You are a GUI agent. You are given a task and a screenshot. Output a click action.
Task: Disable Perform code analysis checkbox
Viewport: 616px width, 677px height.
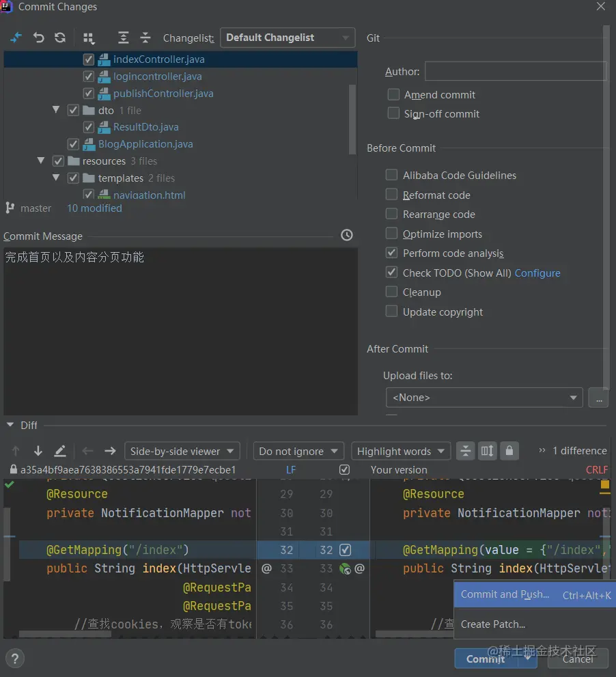(x=391, y=253)
